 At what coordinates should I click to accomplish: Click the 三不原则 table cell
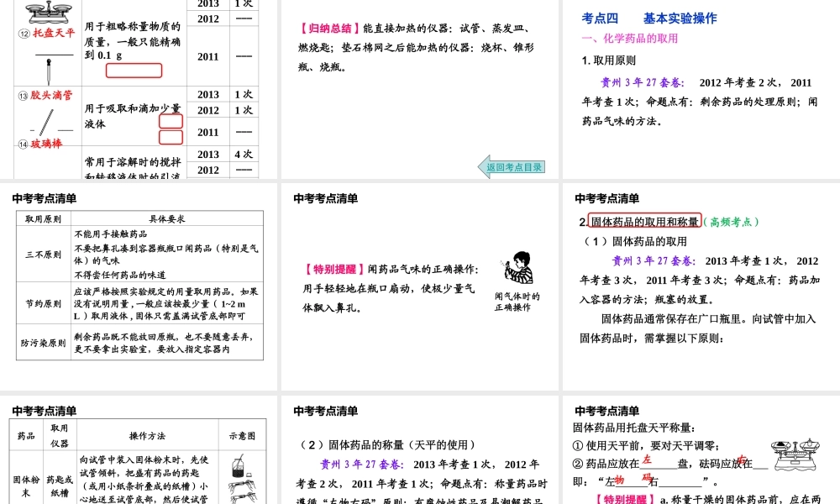coord(44,255)
